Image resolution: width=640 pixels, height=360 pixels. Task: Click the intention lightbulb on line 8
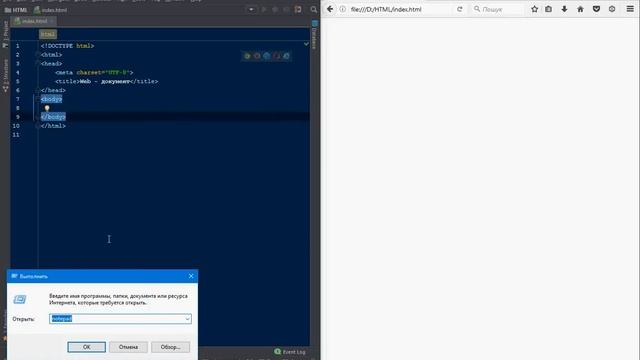coord(47,108)
